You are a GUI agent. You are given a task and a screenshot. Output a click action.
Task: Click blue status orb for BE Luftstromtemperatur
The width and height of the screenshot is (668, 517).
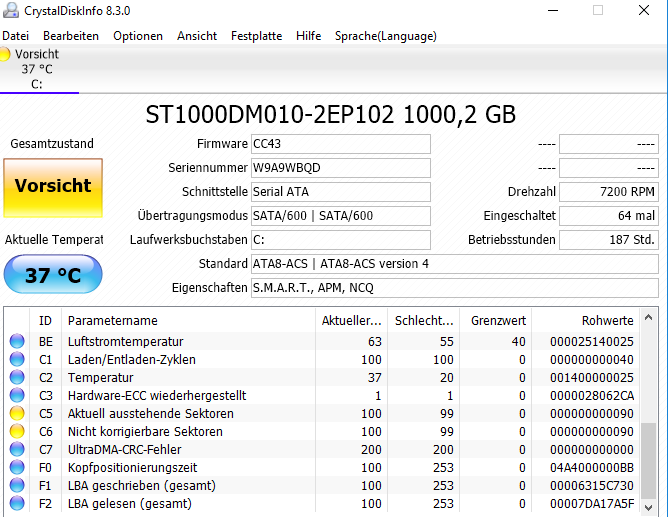17,341
